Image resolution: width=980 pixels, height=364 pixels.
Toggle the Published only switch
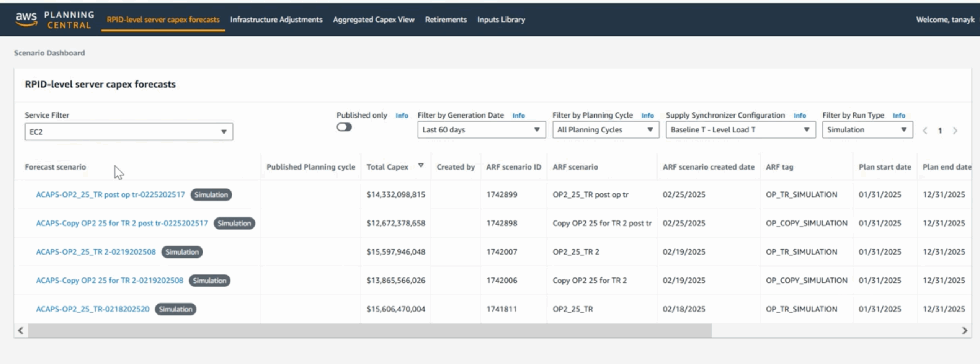coord(344,127)
